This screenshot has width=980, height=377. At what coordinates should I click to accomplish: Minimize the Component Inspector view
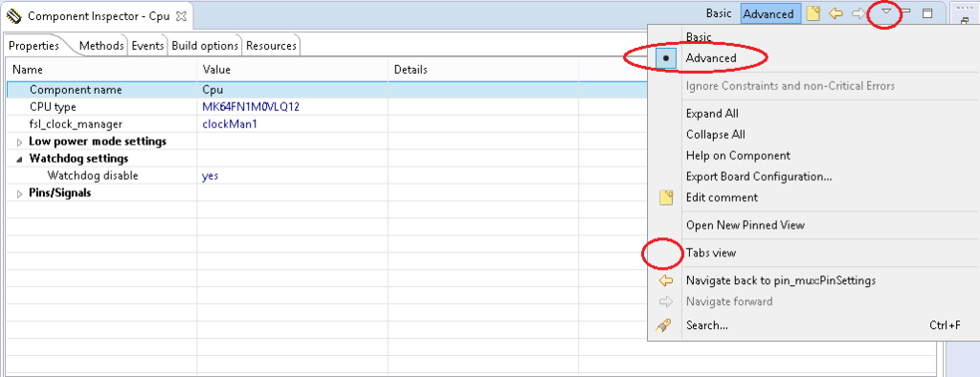(x=905, y=12)
